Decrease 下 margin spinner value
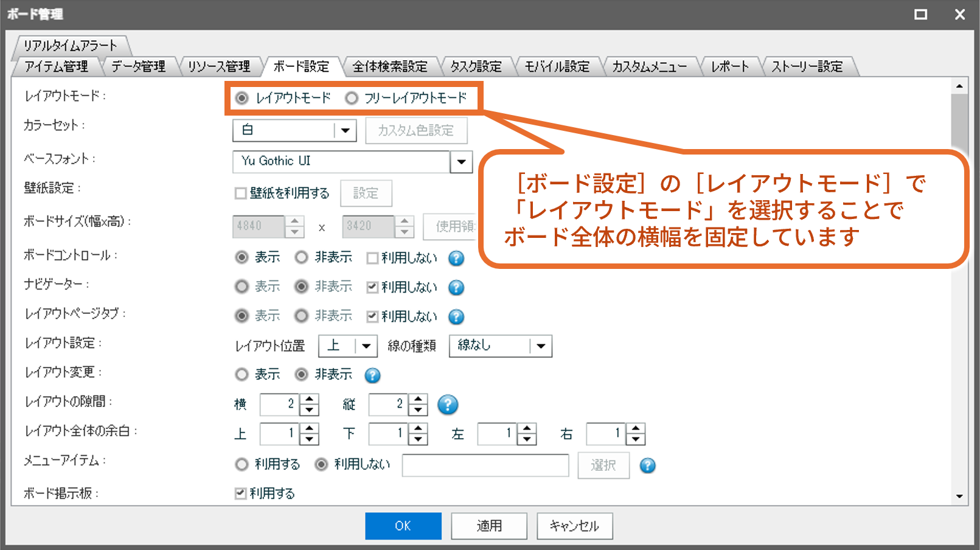 tap(419, 439)
